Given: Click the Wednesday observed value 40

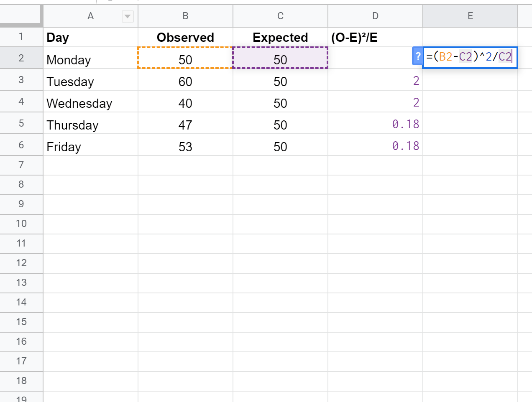Looking at the screenshot, I should click(x=185, y=103).
